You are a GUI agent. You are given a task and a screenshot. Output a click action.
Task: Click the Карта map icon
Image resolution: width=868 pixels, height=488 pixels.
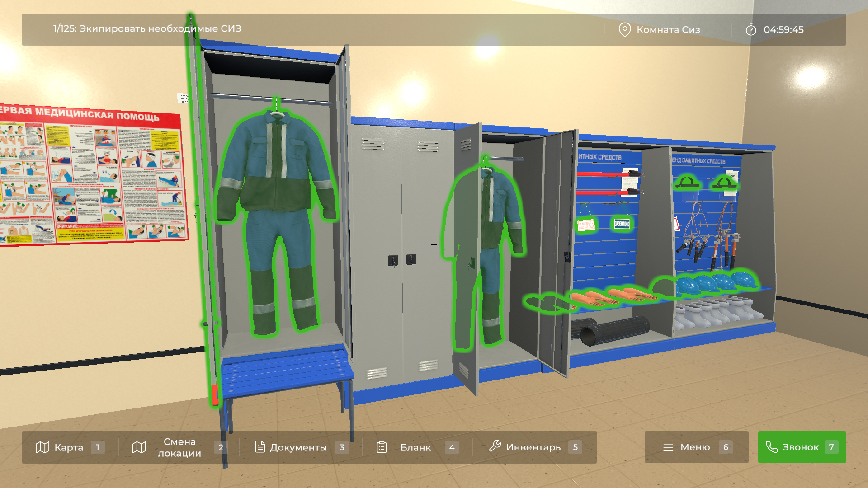[x=42, y=447]
